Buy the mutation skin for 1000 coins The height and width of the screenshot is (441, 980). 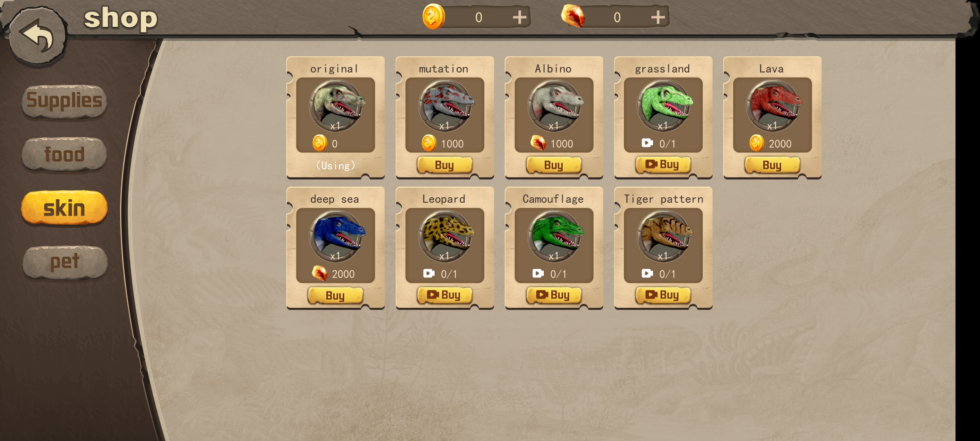445,165
